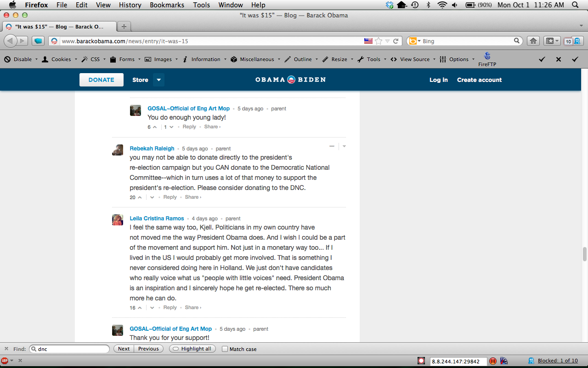Open the Images dropdown
Image resolution: width=588 pixels, height=368 pixels.
click(161, 59)
